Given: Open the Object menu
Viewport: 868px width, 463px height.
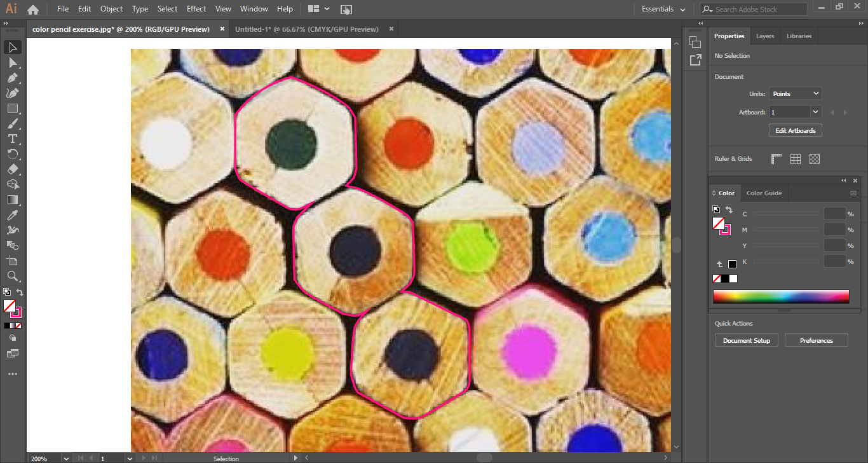Looking at the screenshot, I should pos(112,9).
